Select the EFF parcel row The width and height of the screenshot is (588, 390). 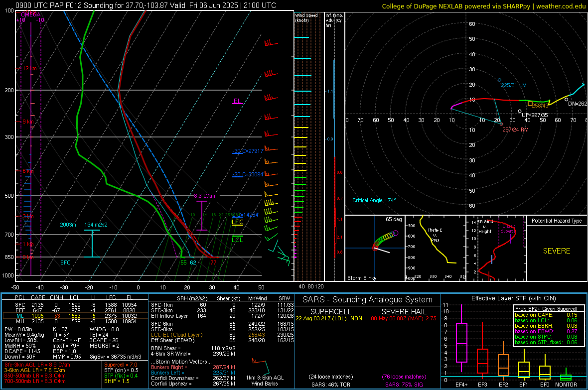(75, 310)
